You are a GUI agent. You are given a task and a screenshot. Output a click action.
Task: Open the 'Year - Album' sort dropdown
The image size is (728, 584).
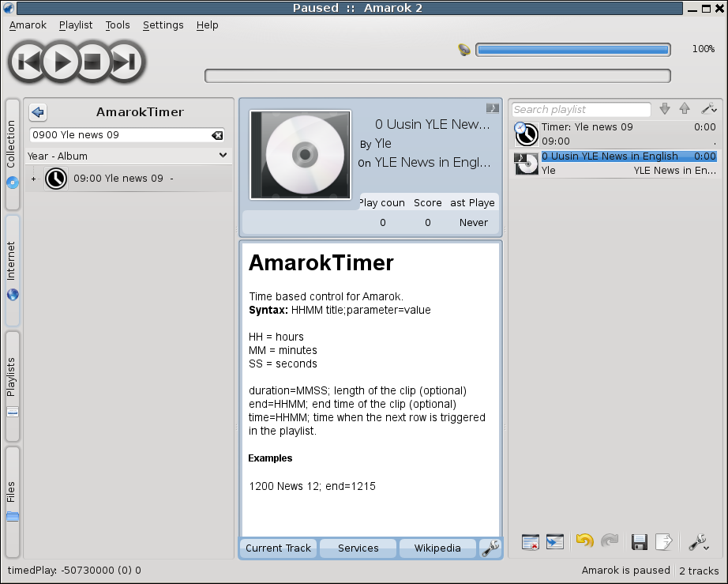[128, 156]
